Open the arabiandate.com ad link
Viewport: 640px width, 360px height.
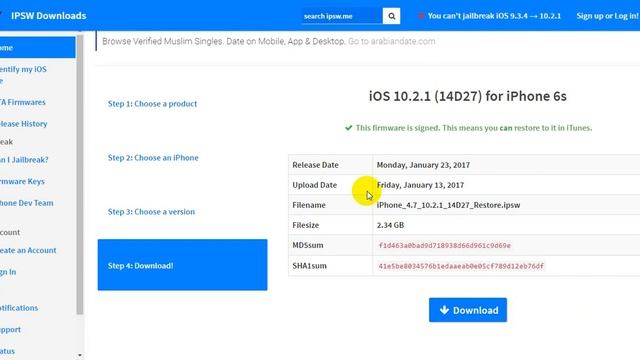click(x=391, y=41)
